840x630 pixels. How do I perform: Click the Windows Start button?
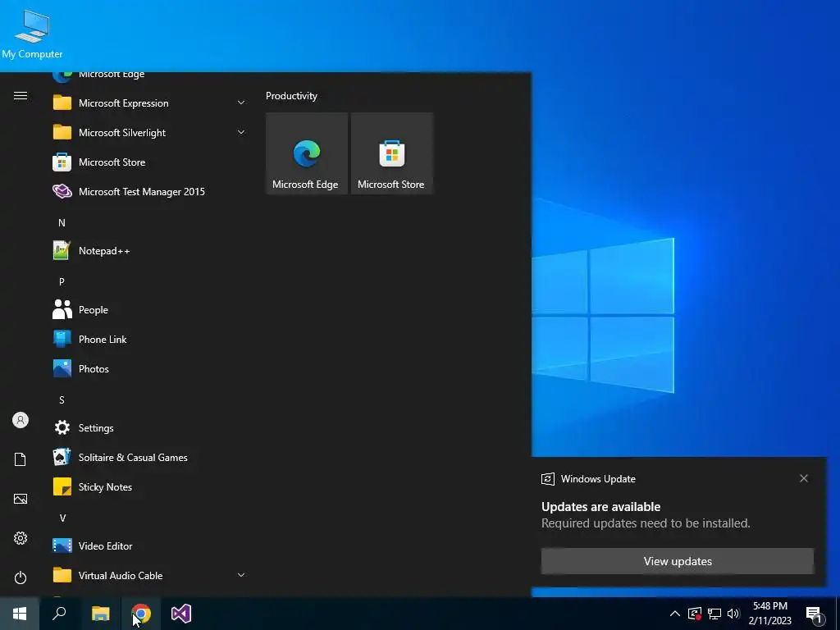point(20,614)
